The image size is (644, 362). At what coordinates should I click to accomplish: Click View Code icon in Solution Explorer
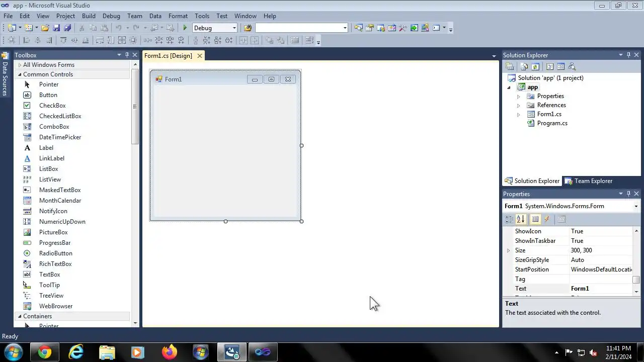[550, 66]
